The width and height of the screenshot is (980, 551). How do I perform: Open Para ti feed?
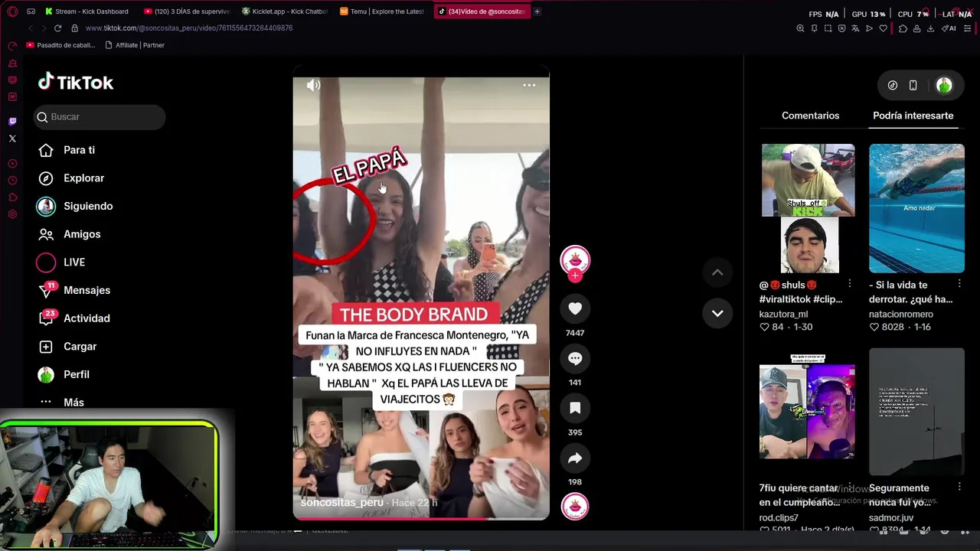point(79,150)
